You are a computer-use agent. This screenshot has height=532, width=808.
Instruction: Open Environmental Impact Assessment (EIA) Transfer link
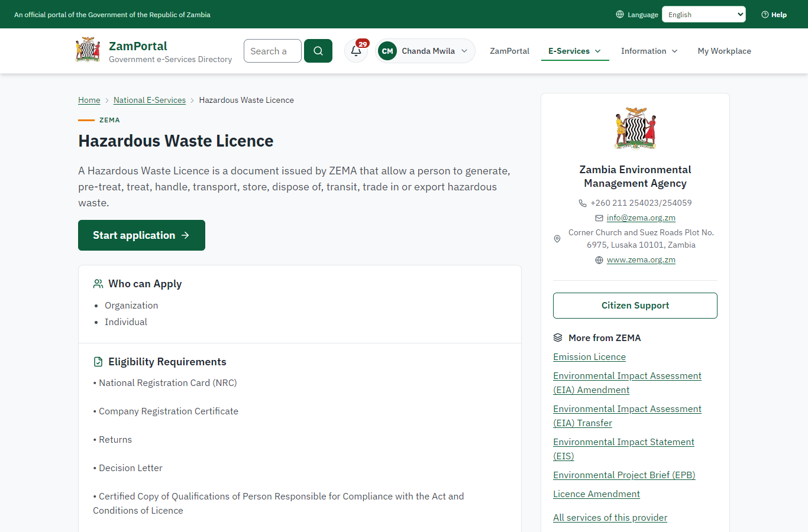628,416
